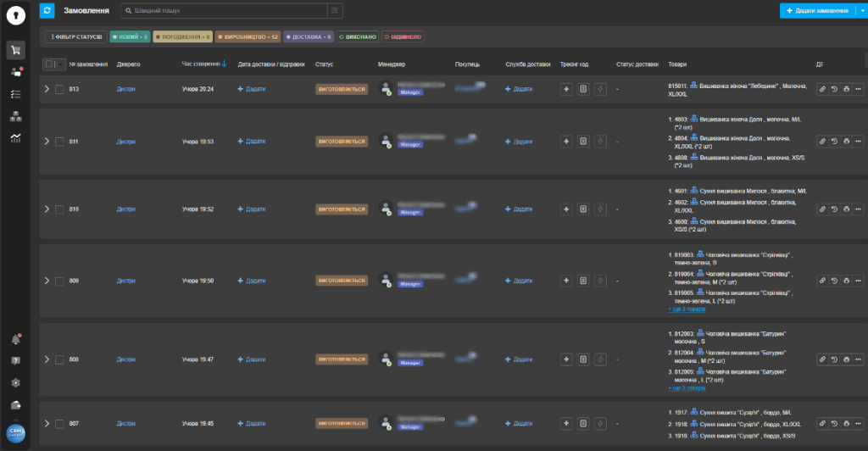Image resolution: width=868 pixels, height=451 pixels.
Task: Add tracking code plus icon for order 809
Action: tap(566, 280)
